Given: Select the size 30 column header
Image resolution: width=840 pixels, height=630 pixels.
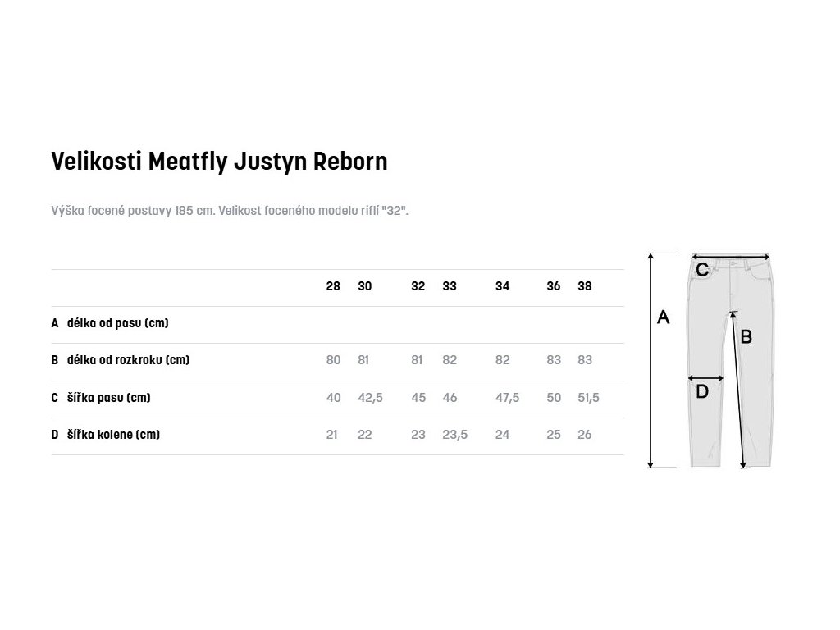Looking at the screenshot, I should tap(365, 286).
